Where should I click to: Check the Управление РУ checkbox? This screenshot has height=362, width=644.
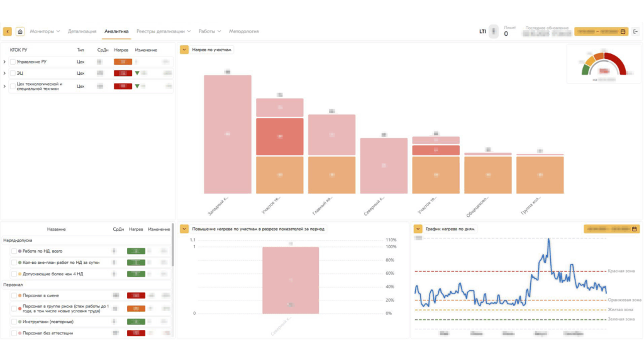click(x=13, y=62)
